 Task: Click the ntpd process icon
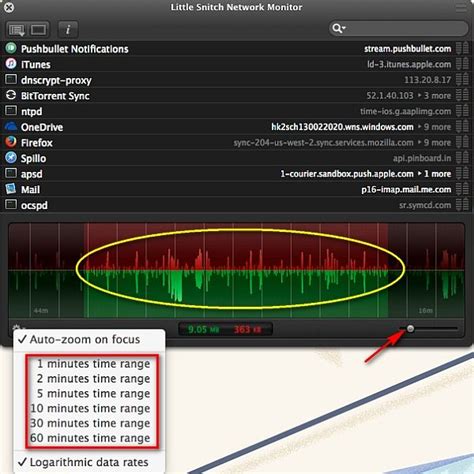point(11,110)
